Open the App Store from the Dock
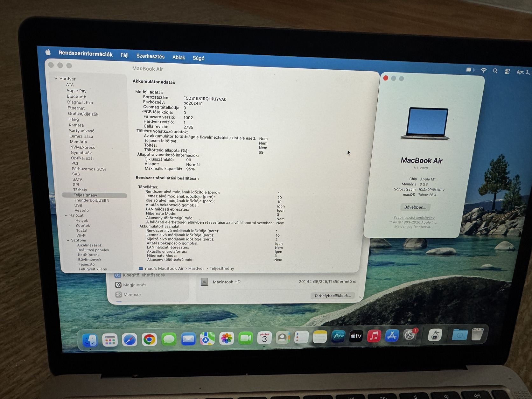 pos(392,336)
